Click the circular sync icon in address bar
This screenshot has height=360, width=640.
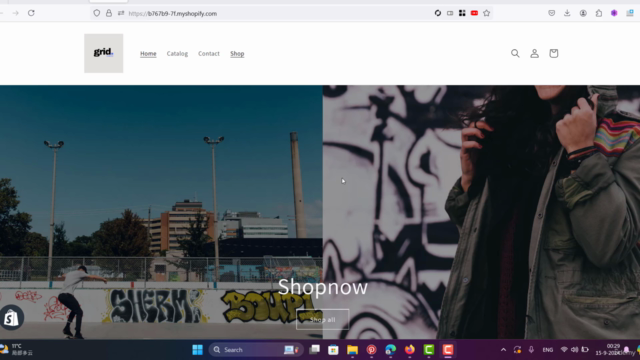(438, 13)
